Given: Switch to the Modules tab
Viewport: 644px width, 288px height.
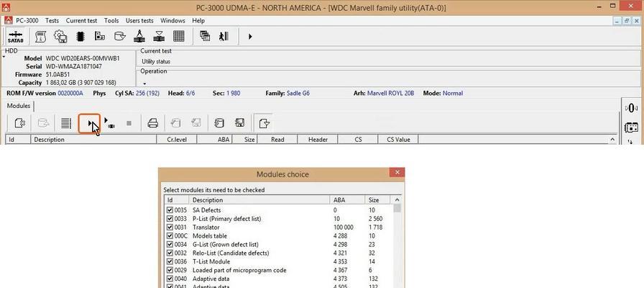Looking at the screenshot, I should click(19, 106).
